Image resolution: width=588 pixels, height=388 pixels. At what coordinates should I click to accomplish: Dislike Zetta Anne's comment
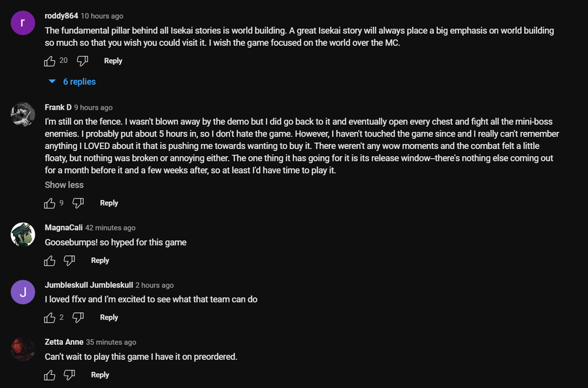click(69, 375)
